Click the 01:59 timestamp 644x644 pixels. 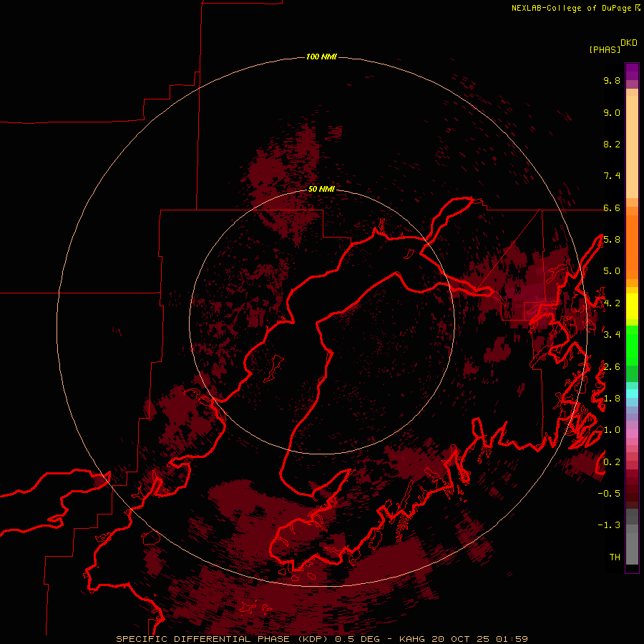[x=512, y=639]
